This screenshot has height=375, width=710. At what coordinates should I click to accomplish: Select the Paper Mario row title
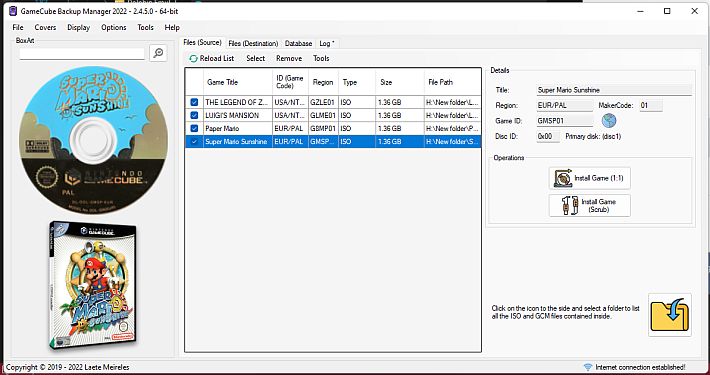click(x=222, y=129)
